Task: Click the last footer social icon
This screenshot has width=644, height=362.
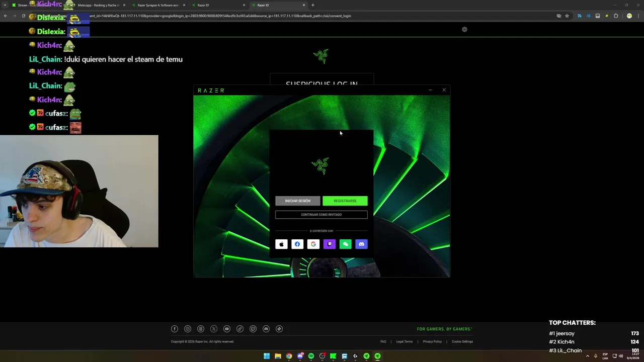Action: tap(279, 329)
